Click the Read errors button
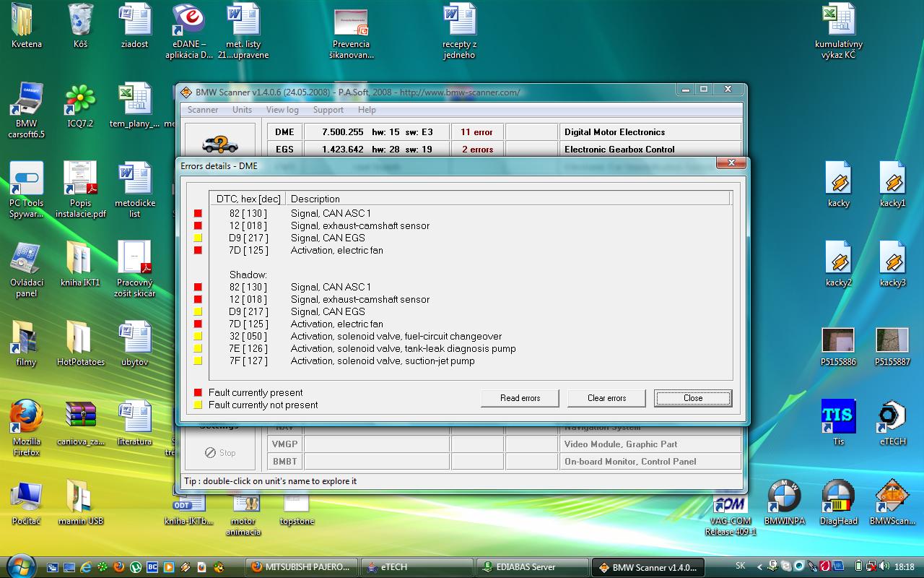Viewport: 924px width, 578px height. [520, 398]
